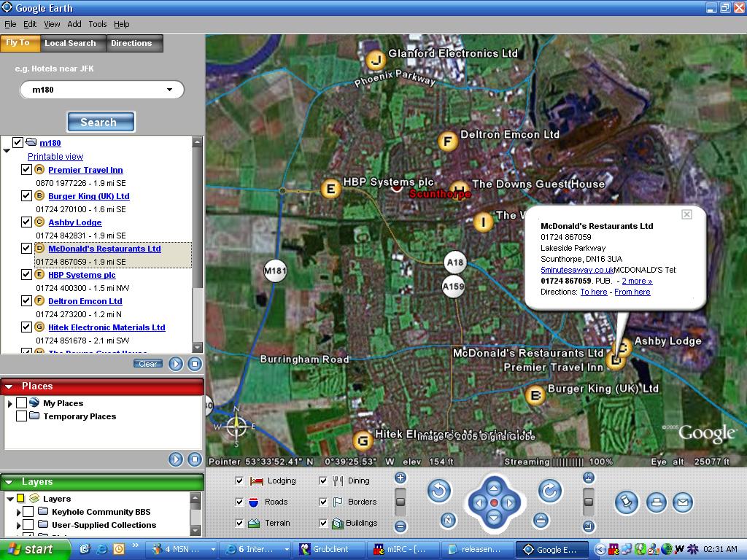The image size is (747, 560).
Task: Click the Printable view link
Action: tap(55, 157)
